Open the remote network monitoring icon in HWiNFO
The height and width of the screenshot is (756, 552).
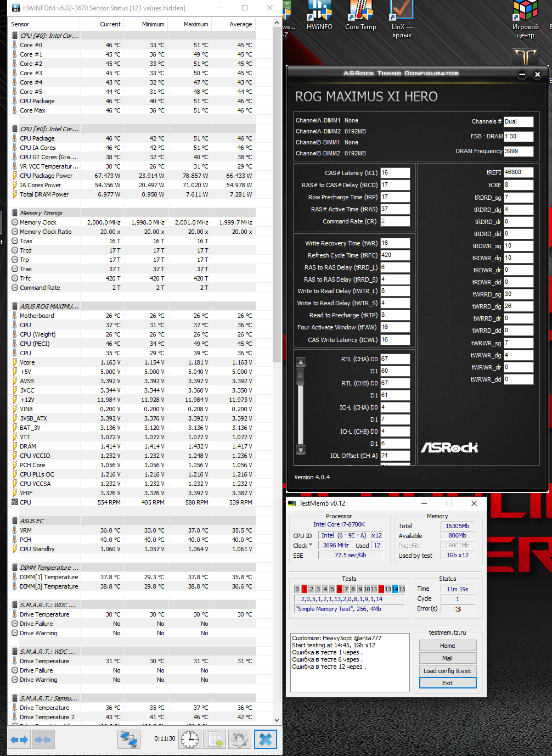click(x=129, y=740)
